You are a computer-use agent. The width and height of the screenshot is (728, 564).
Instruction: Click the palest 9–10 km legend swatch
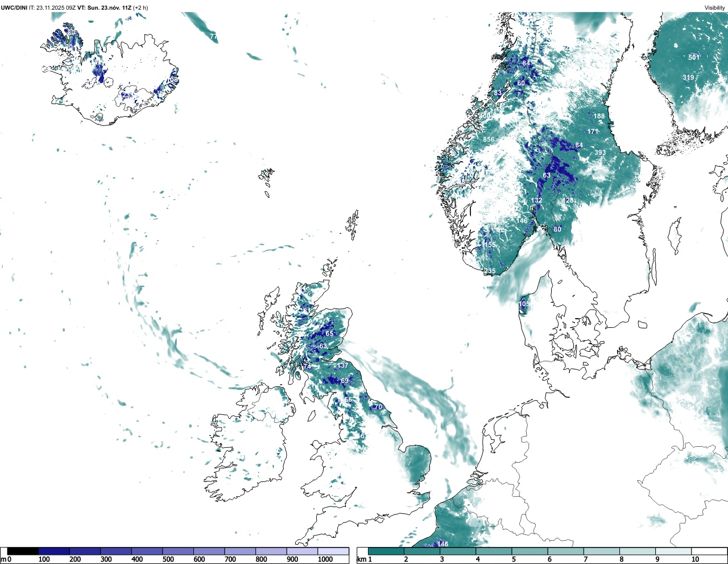click(674, 551)
